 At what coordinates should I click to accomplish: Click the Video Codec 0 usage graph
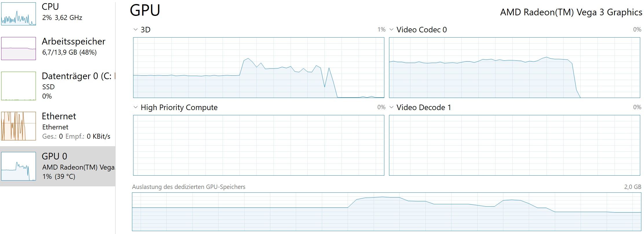pyautogui.click(x=515, y=68)
